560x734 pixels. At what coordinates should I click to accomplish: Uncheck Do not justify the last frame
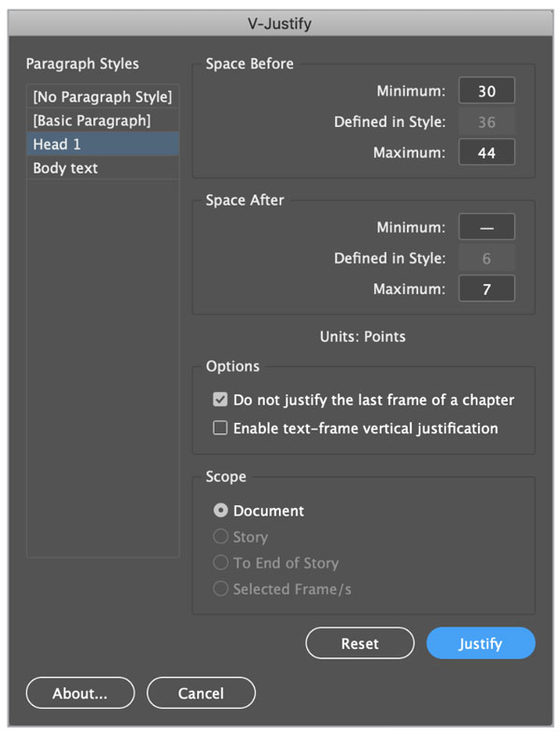(x=220, y=400)
